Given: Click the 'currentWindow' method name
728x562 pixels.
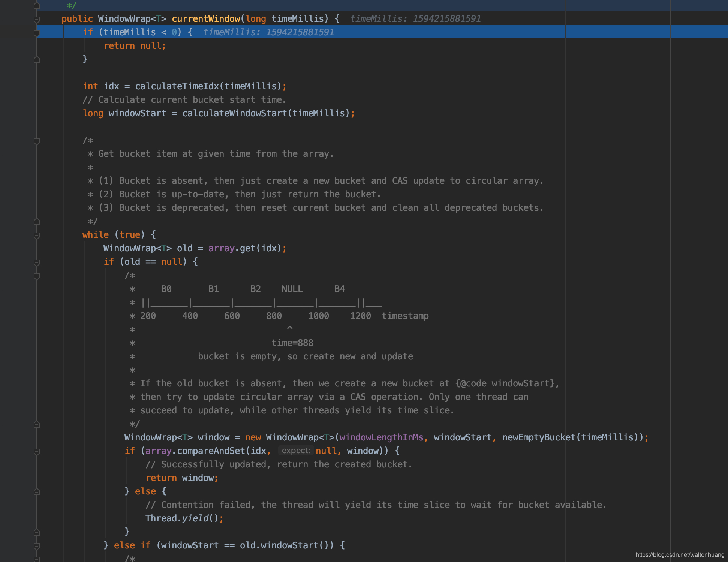Looking at the screenshot, I should coord(206,19).
